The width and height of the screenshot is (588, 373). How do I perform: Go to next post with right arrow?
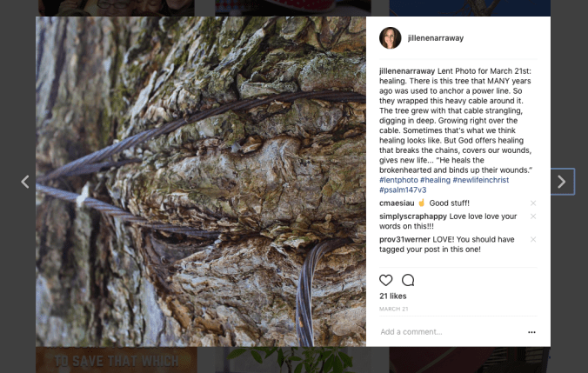[x=562, y=182]
